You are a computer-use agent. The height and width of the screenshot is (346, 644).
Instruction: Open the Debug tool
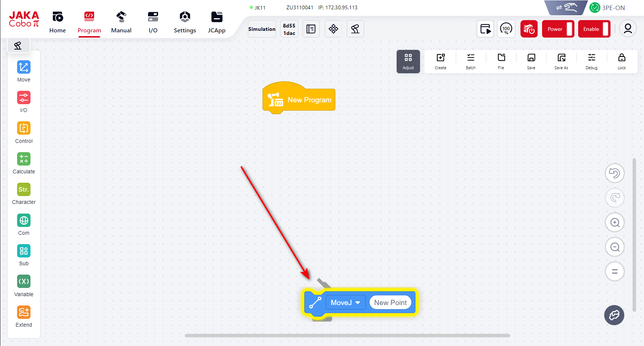coord(591,61)
